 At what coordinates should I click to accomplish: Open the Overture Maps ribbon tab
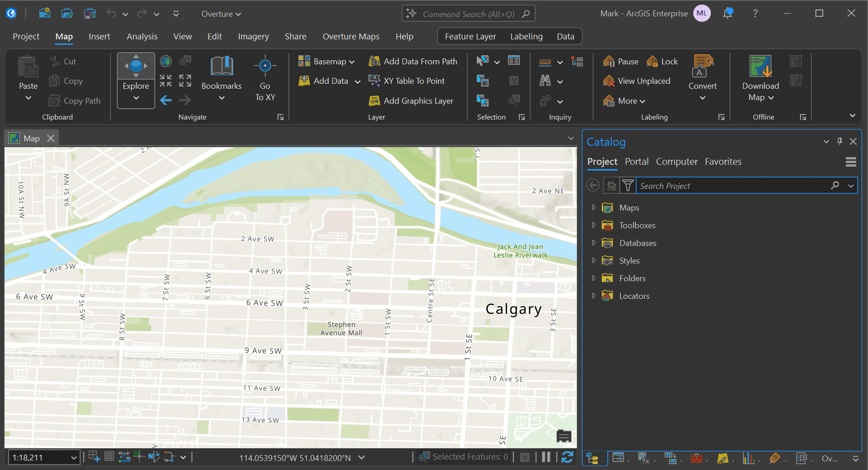pyautogui.click(x=351, y=36)
